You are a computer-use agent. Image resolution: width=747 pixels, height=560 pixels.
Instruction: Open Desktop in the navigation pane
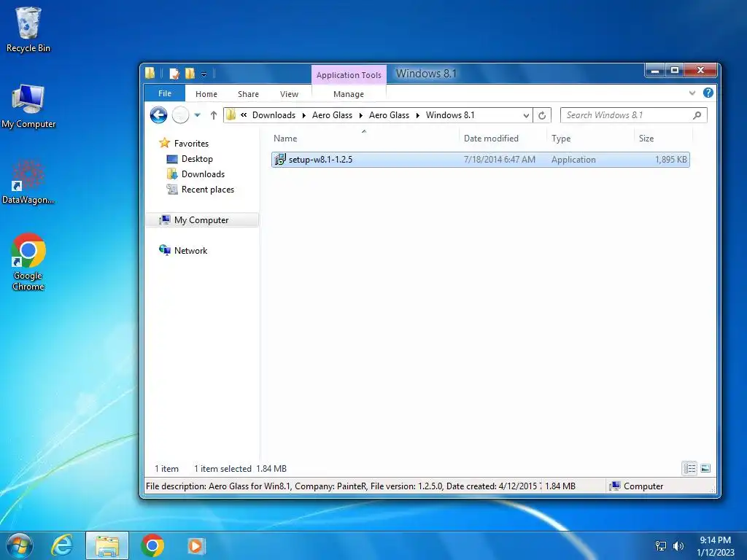(197, 159)
